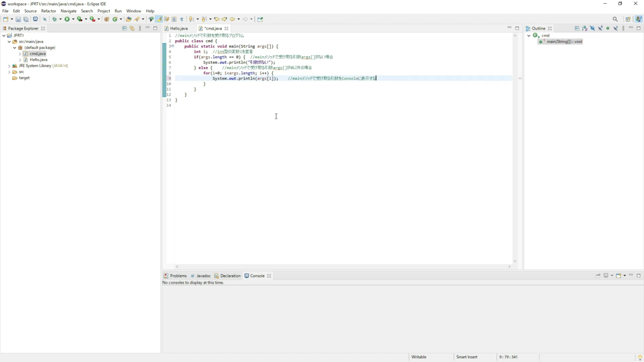
Task: Close the Console view tab
Action: pyautogui.click(x=269, y=276)
